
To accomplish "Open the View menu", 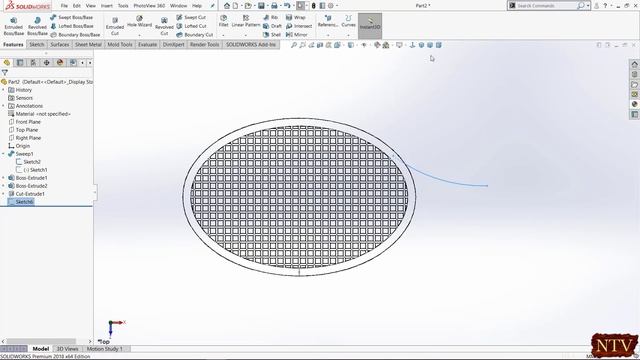I will pyautogui.click(x=91, y=6).
